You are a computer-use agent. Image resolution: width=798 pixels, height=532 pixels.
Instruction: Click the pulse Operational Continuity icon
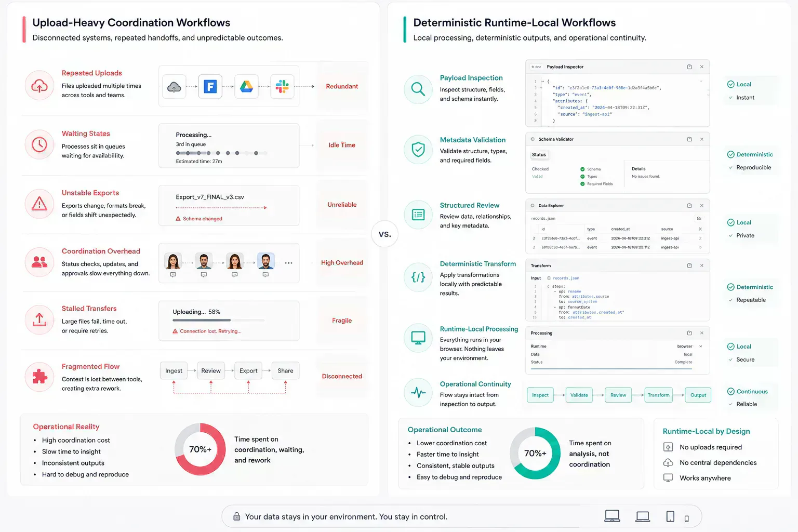tap(418, 393)
